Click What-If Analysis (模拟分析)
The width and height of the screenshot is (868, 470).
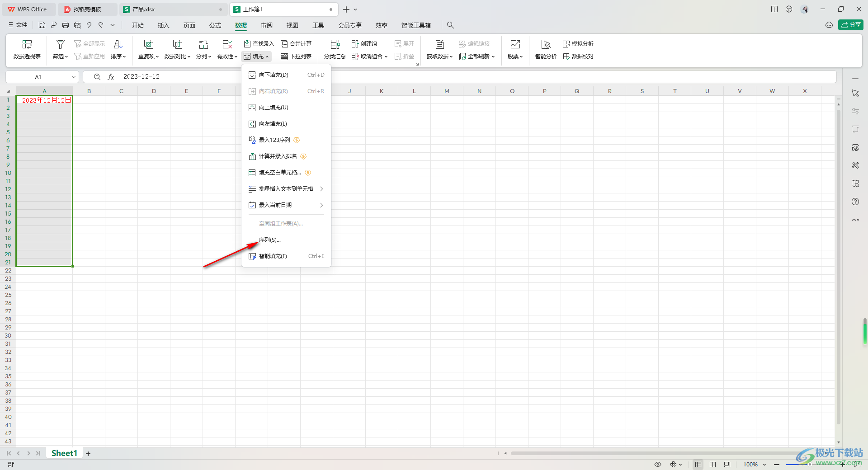pyautogui.click(x=578, y=44)
